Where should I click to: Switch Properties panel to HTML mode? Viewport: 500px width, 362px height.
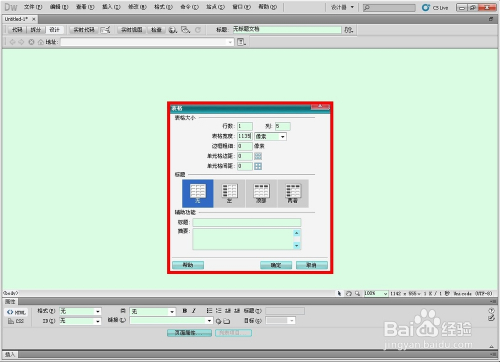(x=17, y=312)
